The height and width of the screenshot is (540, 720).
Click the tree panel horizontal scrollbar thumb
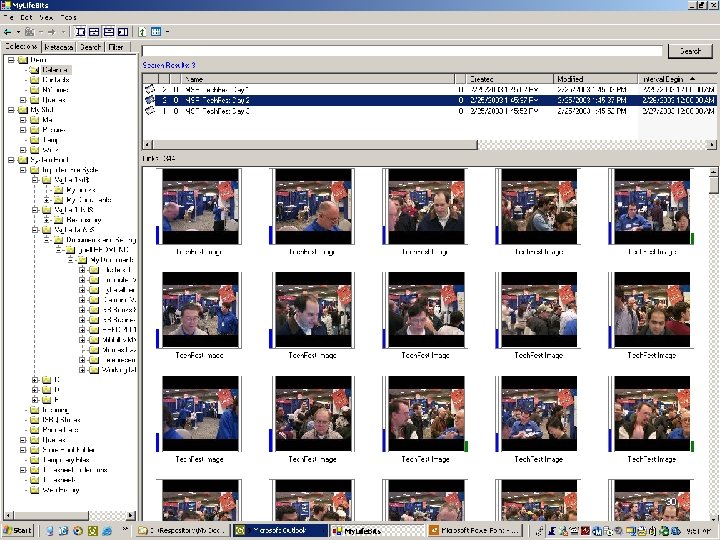coord(51,515)
